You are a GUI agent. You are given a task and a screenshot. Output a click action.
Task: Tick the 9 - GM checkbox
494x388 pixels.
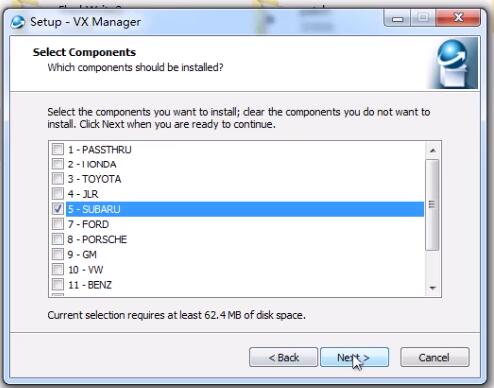pyautogui.click(x=58, y=254)
